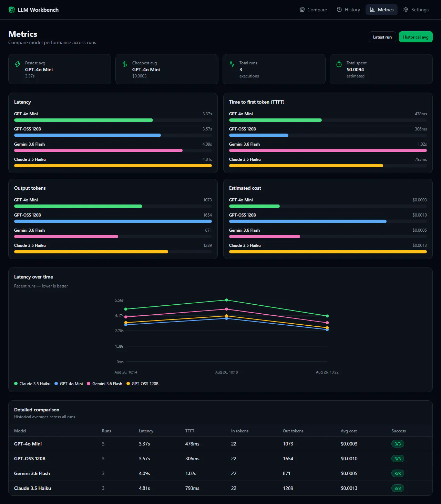Click the pink chart point at Aug 26, 10:14
Image resolution: width=441 pixels, height=504 pixels.
pyautogui.click(x=126, y=317)
